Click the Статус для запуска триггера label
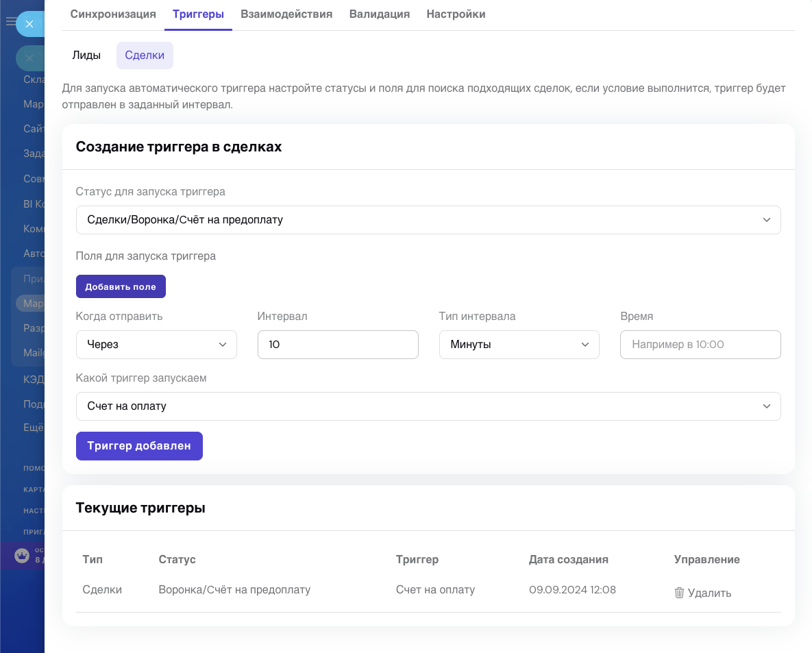The image size is (812, 653). click(150, 192)
